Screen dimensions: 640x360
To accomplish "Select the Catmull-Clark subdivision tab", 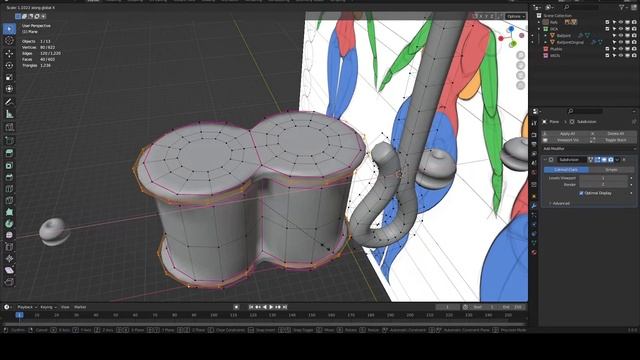I will coord(566,169).
